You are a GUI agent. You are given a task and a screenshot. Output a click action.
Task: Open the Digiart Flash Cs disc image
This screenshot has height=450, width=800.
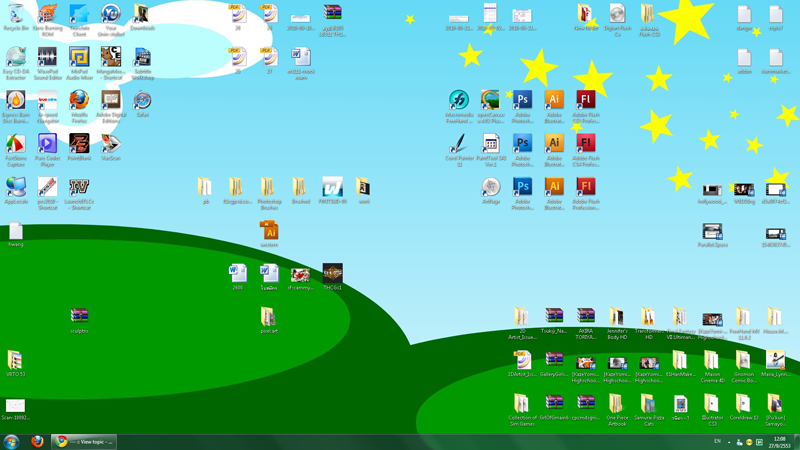tap(617, 19)
